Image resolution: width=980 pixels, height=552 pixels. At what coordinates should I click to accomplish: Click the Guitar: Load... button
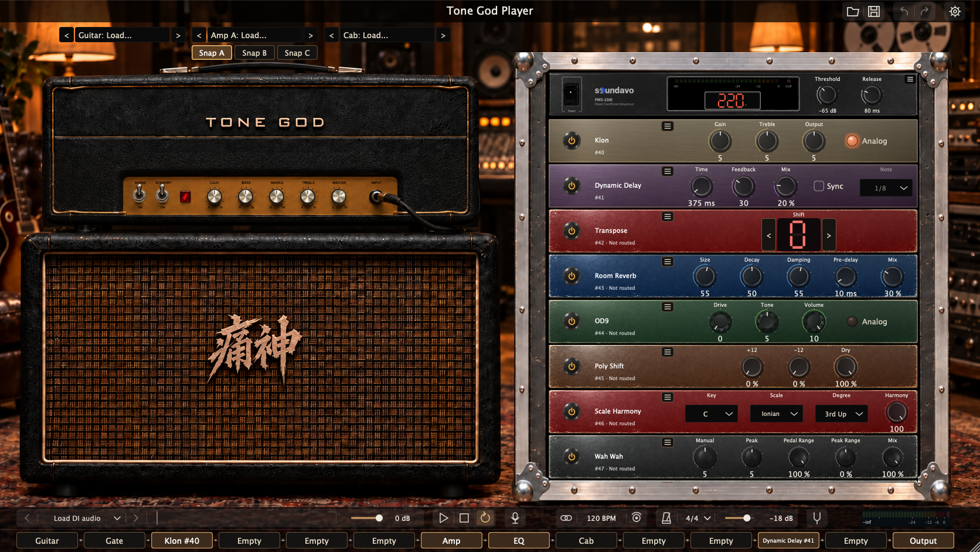[122, 35]
